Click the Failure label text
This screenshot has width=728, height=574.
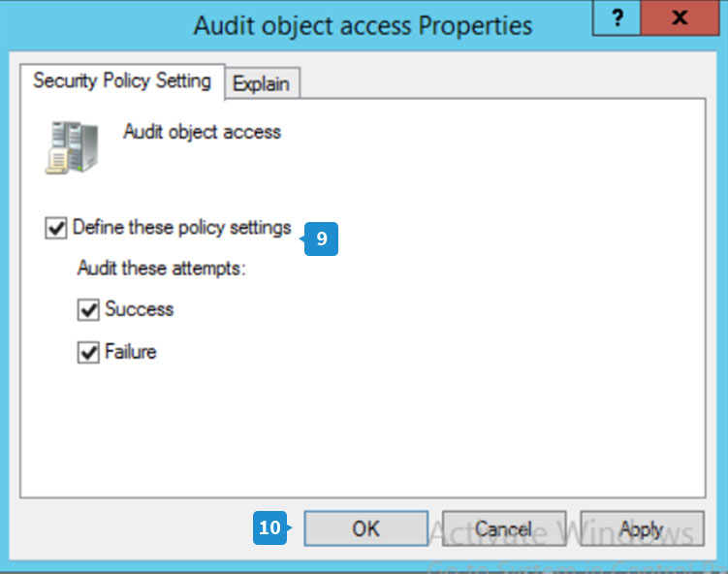tap(131, 353)
